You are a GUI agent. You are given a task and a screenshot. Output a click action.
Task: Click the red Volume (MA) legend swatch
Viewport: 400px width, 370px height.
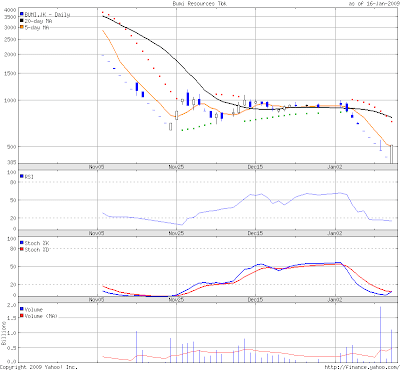point(22,315)
